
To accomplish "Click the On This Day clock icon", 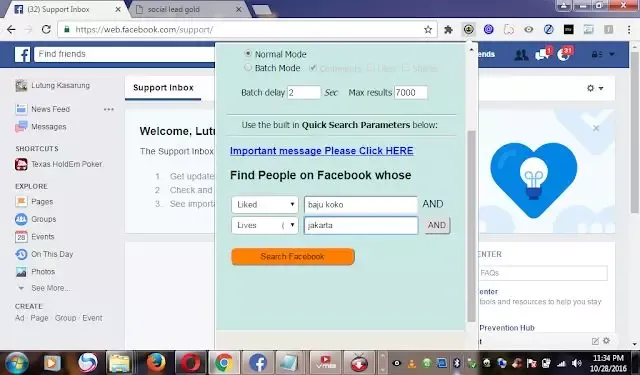I will pos(21,254).
